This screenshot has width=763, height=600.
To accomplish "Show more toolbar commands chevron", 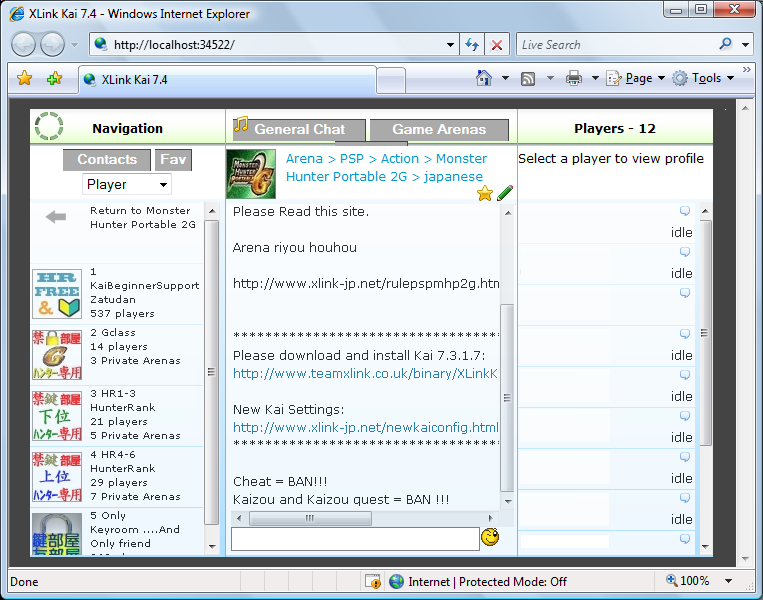I will pyautogui.click(x=746, y=70).
